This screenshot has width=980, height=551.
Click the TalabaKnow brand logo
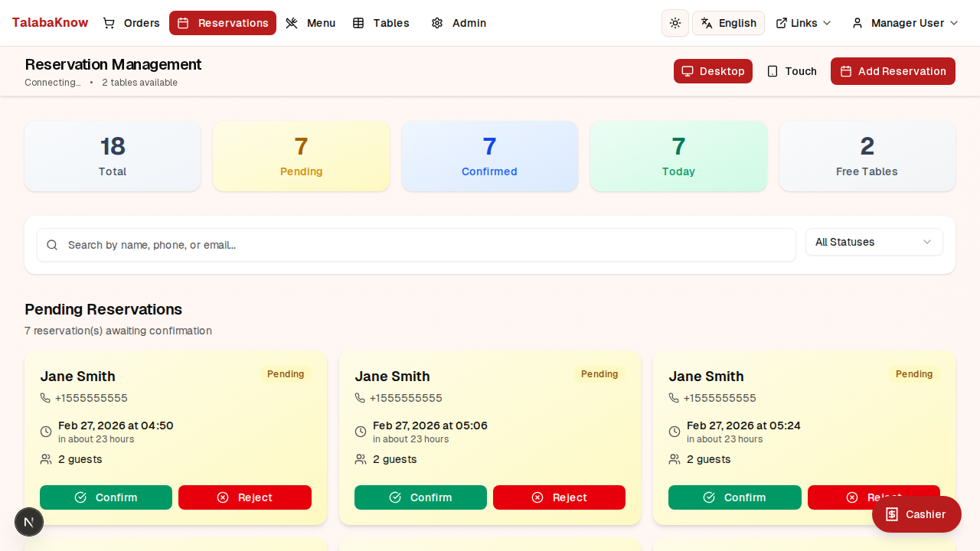tap(50, 22)
